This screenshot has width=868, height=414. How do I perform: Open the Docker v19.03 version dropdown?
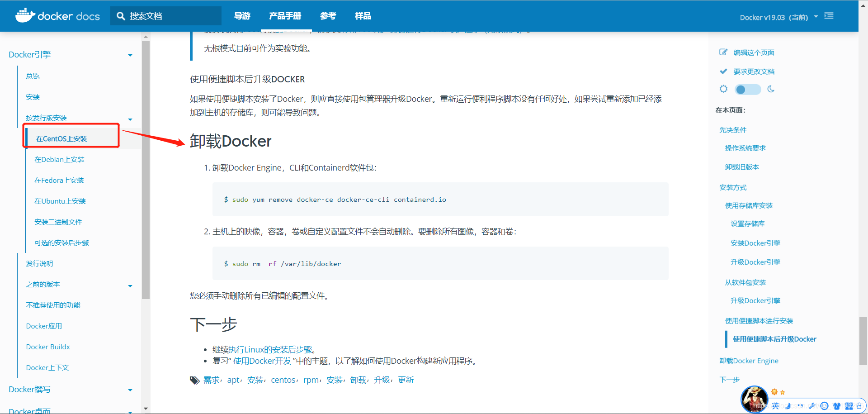click(779, 17)
